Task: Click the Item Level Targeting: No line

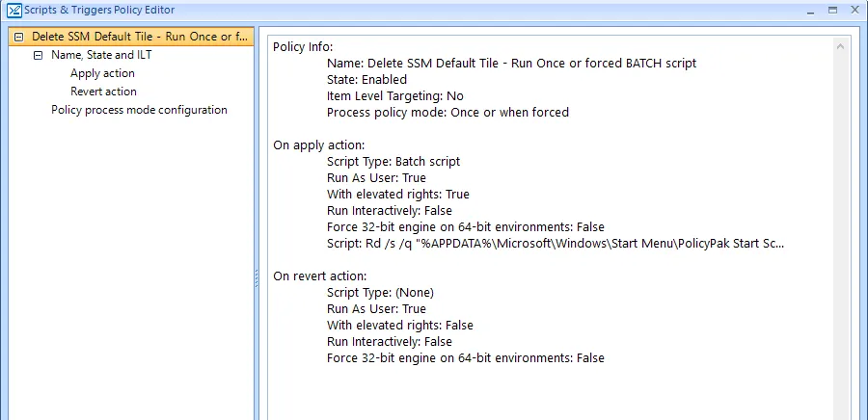Action: tap(394, 95)
